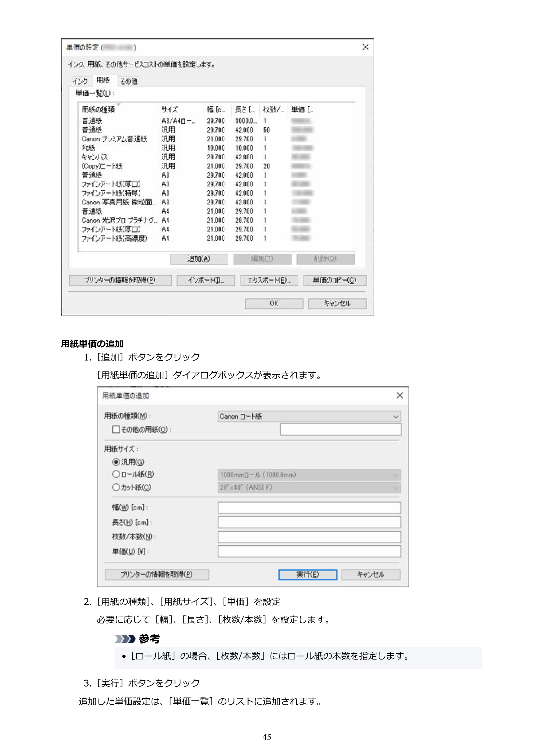Select the ロール紙(R) radio button
The width and height of the screenshot is (534, 756).
tap(116, 474)
